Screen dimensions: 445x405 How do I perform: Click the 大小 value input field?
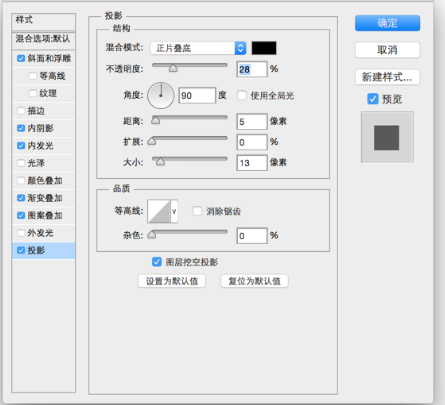(252, 163)
